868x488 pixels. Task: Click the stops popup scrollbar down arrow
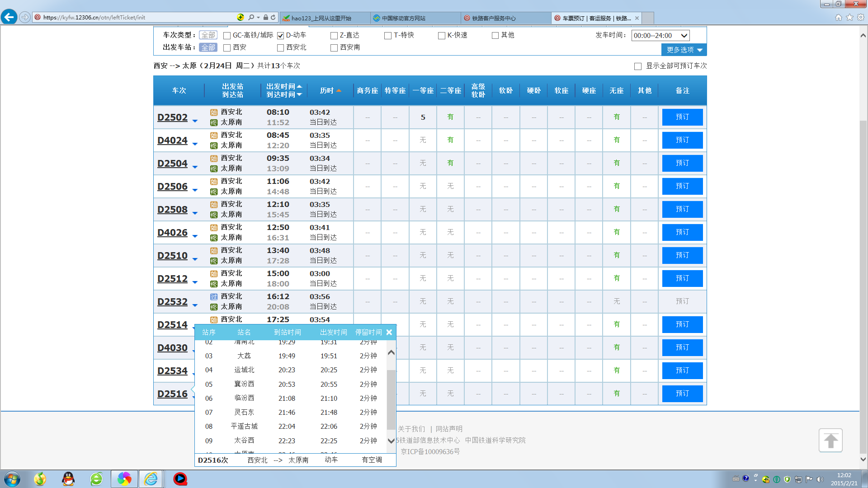click(x=391, y=441)
